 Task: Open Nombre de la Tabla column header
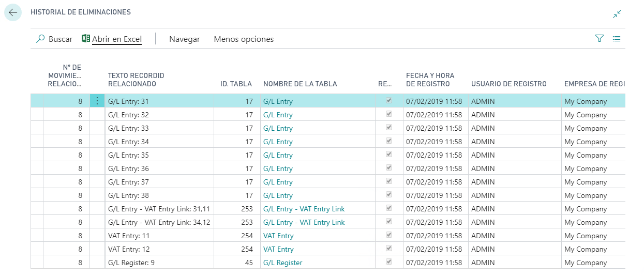tap(300, 84)
